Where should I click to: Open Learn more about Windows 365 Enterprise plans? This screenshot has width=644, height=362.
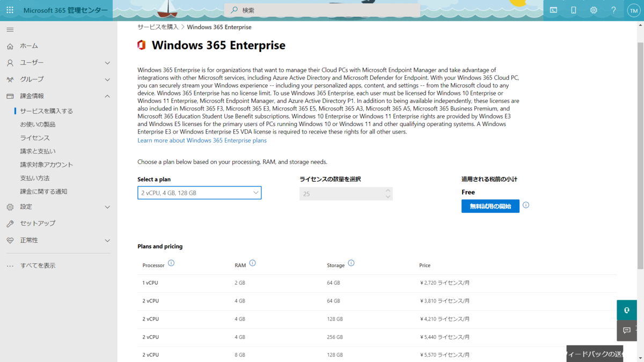202,141
